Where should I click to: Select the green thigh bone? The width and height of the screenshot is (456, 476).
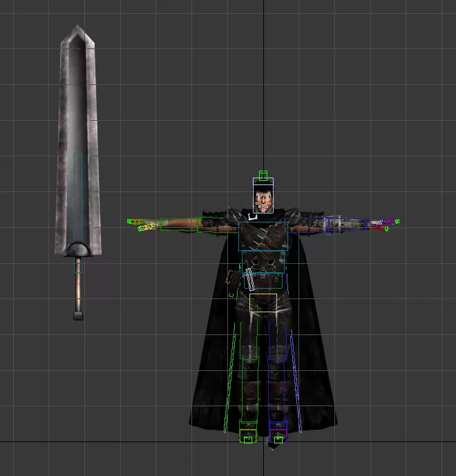point(249,339)
